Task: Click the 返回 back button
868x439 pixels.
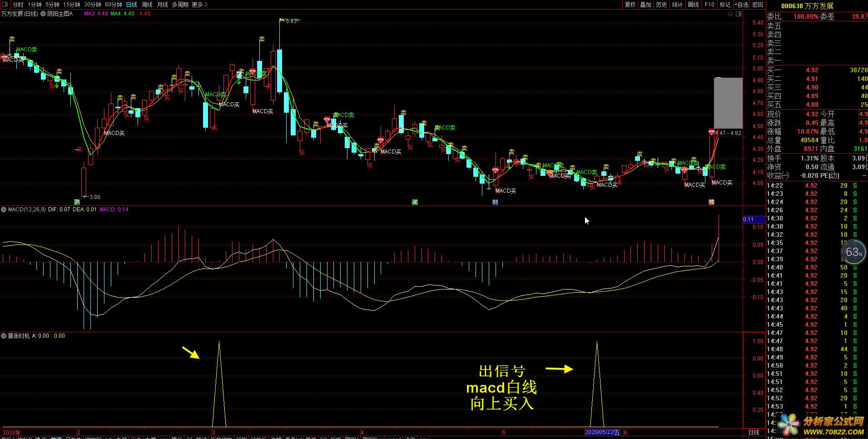Action: click(x=758, y=5)
